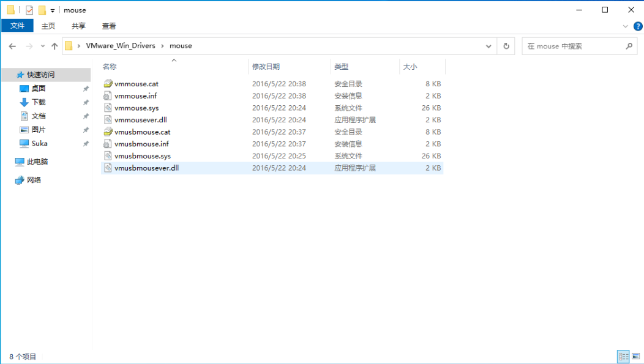Click the 系統文件 type of vmusbmouse.sys
The height and width of the screenshot is (364, 644).
(348, 156)
